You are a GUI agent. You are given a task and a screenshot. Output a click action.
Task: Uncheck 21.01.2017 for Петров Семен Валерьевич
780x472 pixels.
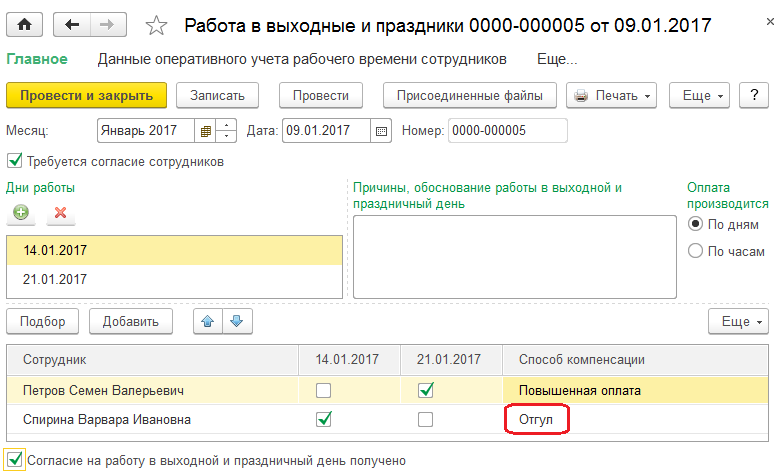coord(425,390)
